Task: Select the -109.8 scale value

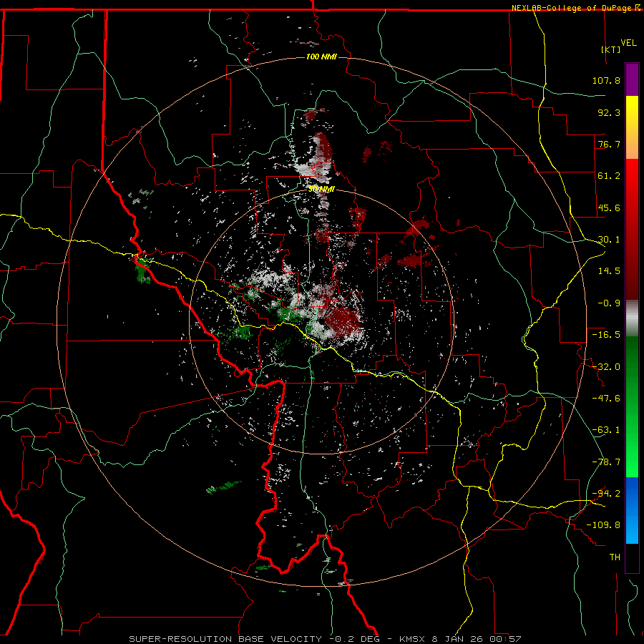Action: [603, 525]
